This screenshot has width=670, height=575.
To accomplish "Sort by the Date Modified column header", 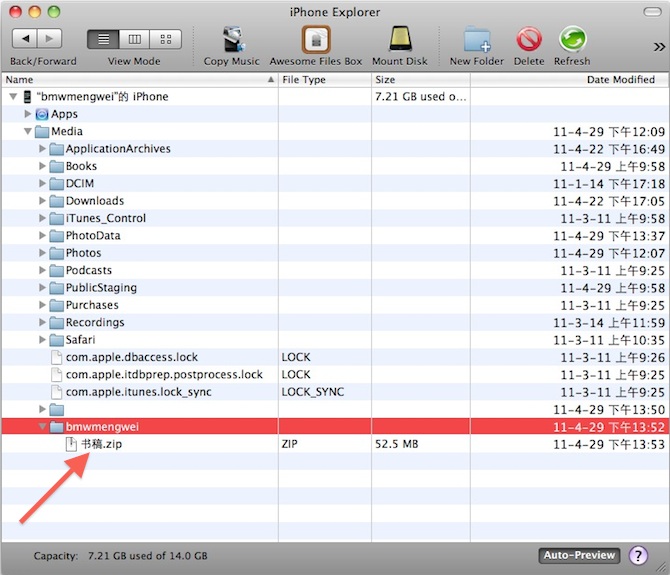I will (x=570, y=80).
